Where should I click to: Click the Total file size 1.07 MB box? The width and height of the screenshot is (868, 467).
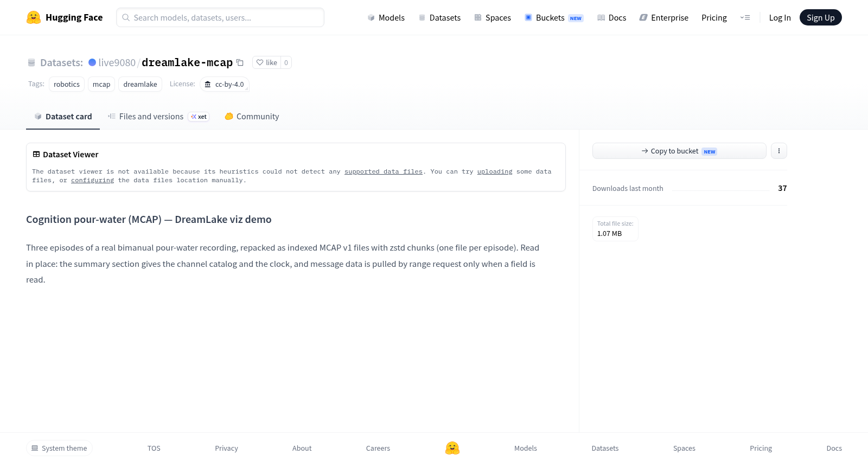(x=615, y=228)
